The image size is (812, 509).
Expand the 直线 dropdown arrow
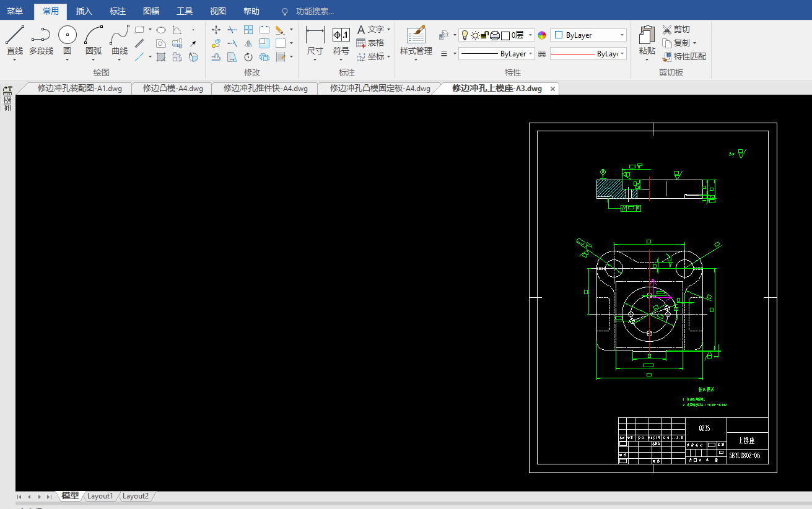pyautogui.click(x=15, y=60)
